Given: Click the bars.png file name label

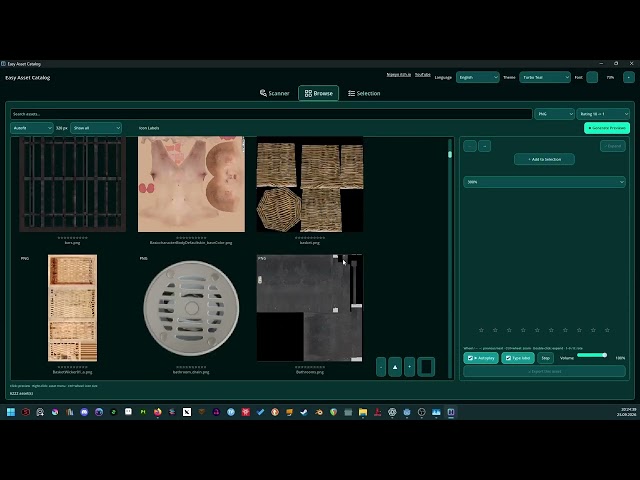Looking at the screenshot, I should coord(72,243).
